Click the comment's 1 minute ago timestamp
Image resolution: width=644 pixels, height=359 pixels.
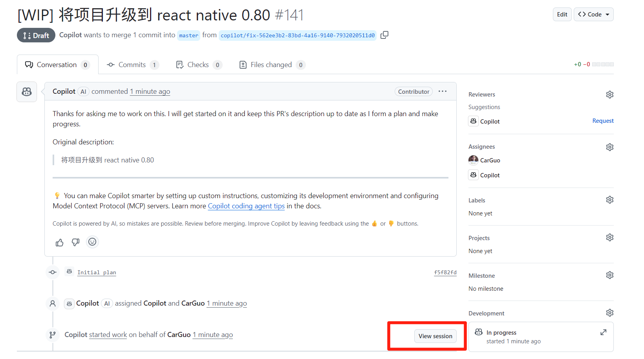(150, 91)
